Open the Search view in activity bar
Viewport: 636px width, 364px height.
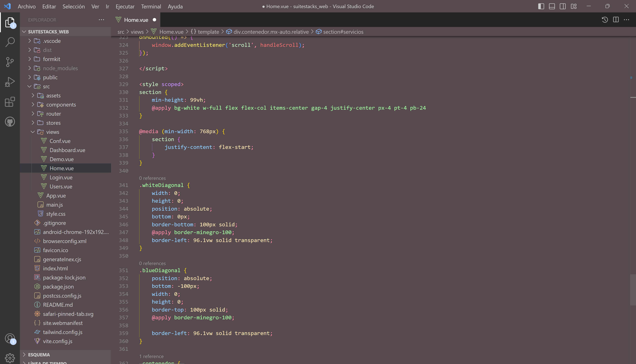(x=10, y=42)
